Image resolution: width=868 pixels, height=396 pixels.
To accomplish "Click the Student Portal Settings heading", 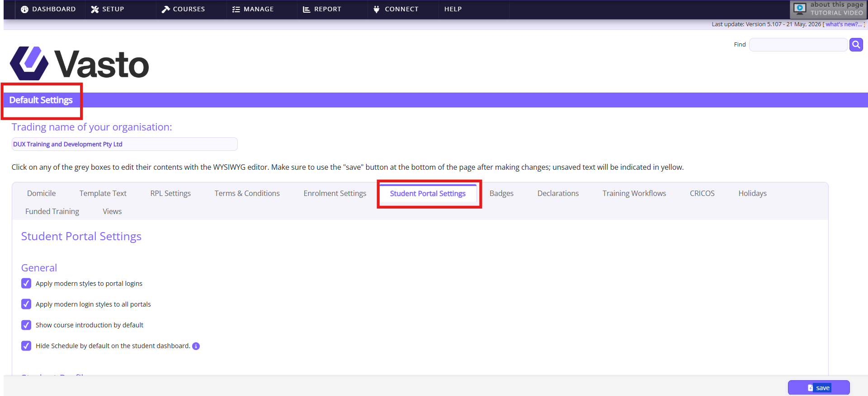I will pos(81,236).
